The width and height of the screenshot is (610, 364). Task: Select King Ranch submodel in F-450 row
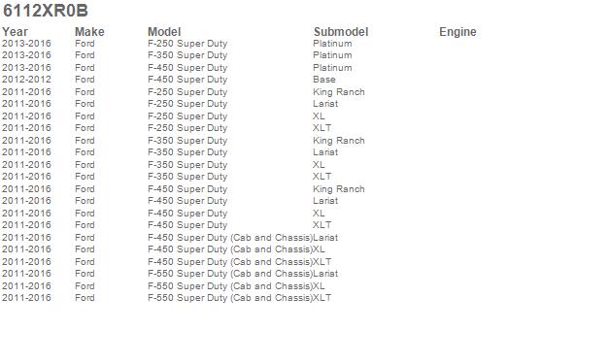point(338,189)
